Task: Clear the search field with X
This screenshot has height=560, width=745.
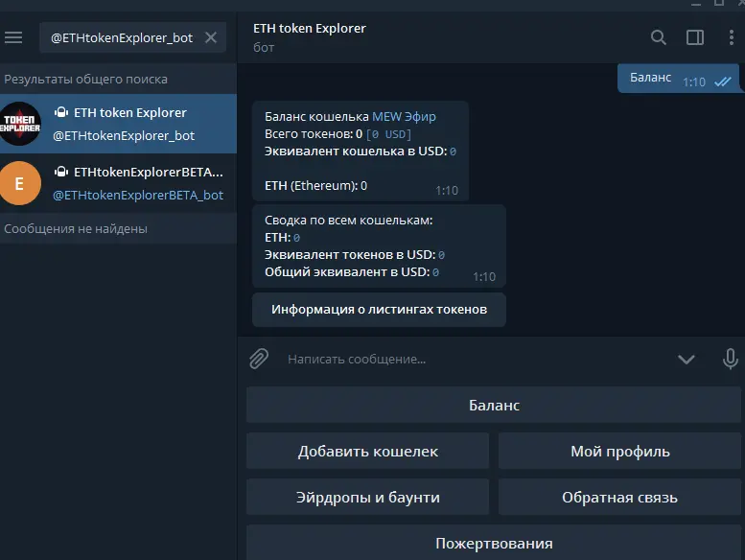Action: click(x=211, y=37)
